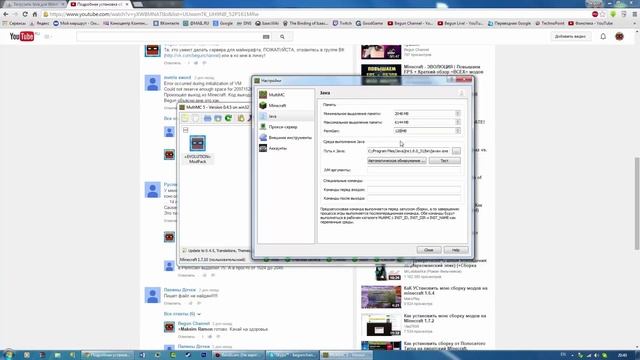Click the yellow lock-like icon in MultiMC toolbar
640x360 pixels.
241,118
